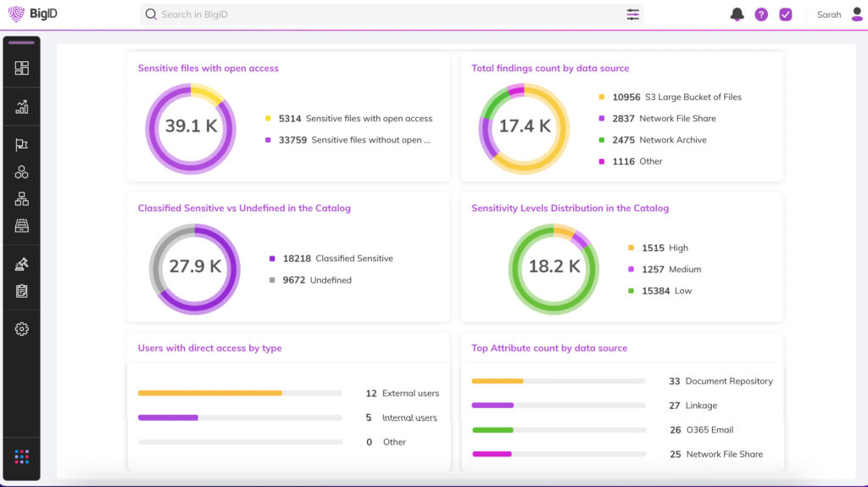
Task: Open the purple checkmark tasks icon
Action: 786,14
